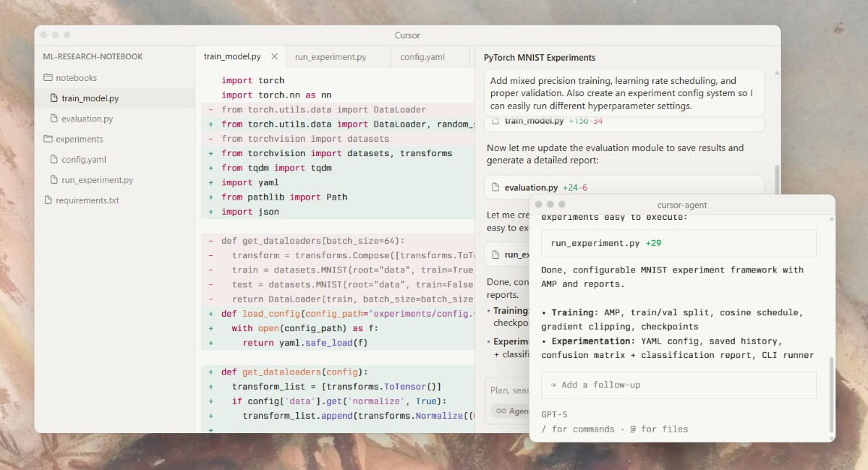Close the train_model.py tab

(275, 56)
